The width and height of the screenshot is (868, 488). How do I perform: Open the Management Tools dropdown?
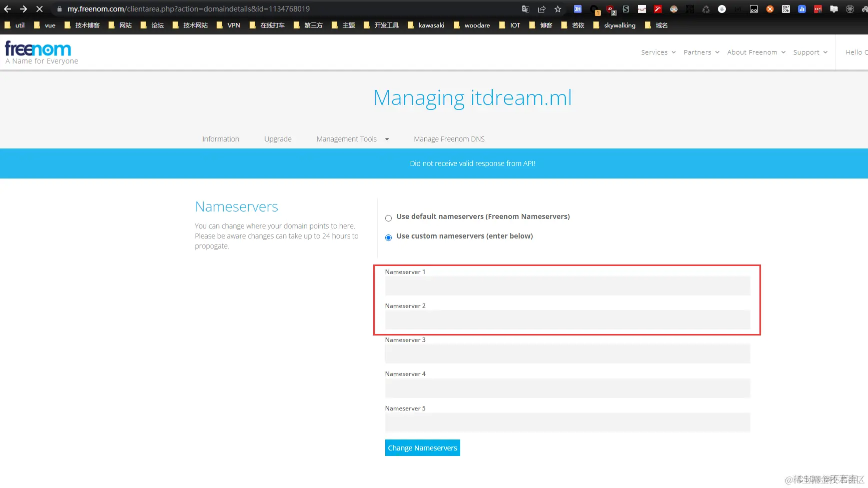(x=353, y=139)
